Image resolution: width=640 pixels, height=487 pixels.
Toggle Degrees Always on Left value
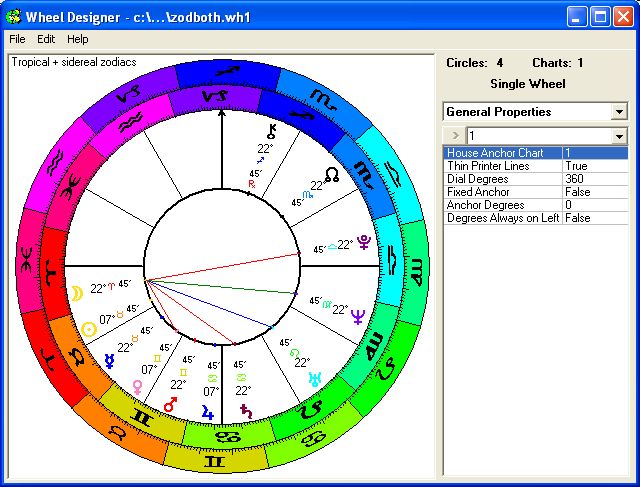594,218
